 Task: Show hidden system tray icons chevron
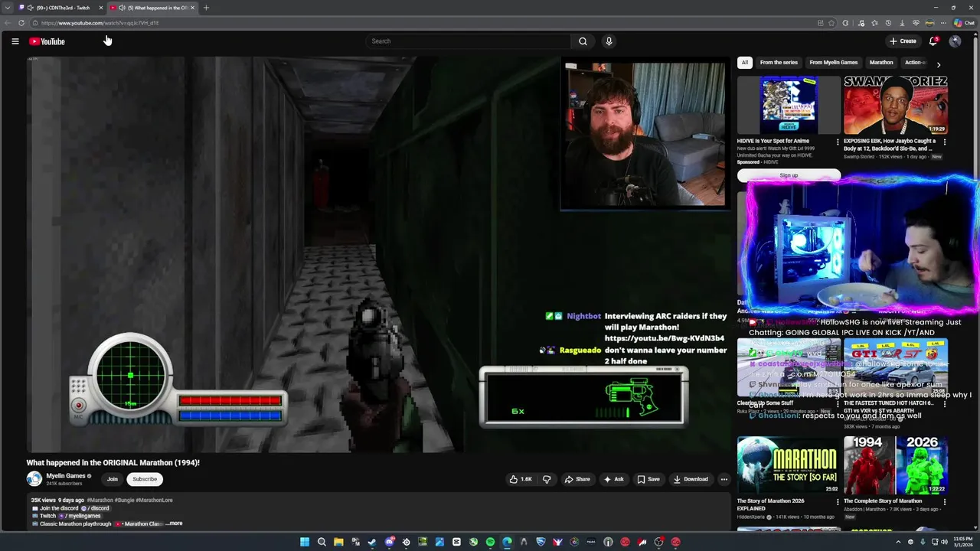899,542
